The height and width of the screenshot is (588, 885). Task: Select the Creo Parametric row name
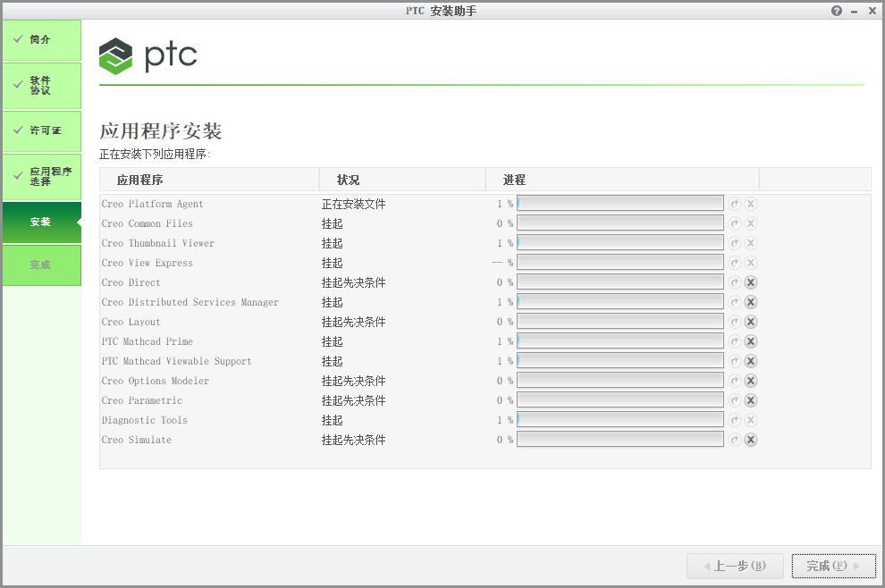click(x=141, y=400)
